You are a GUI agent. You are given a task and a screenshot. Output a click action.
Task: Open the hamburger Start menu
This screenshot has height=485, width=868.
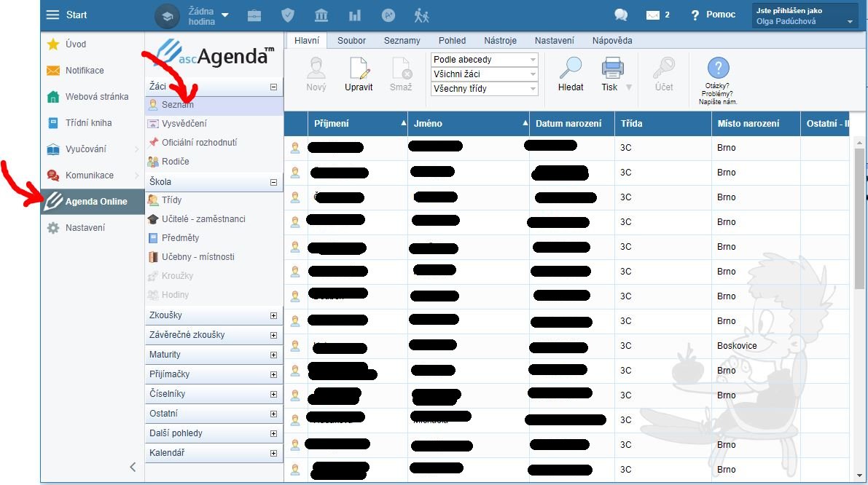[x=52, y=15]
